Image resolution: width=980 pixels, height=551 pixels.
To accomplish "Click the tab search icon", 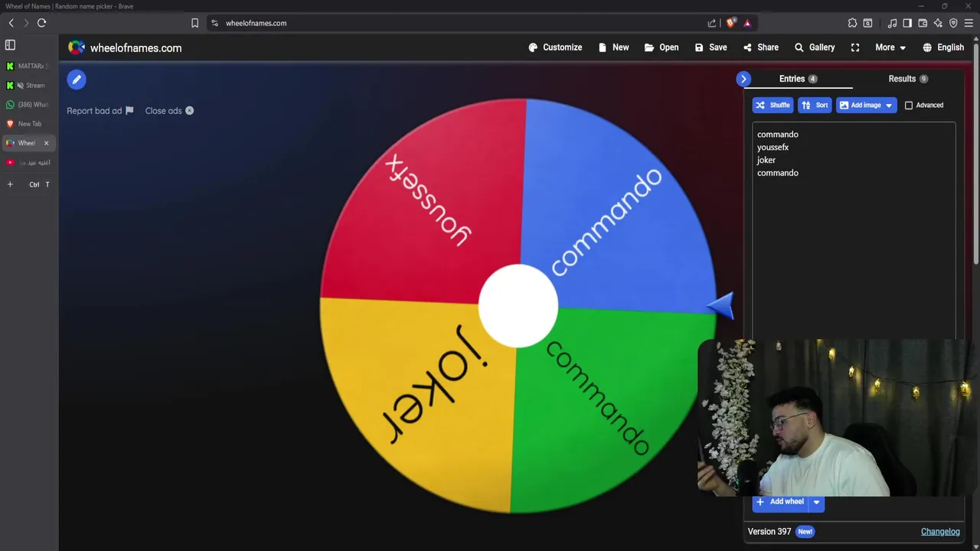I will point(867,23).
